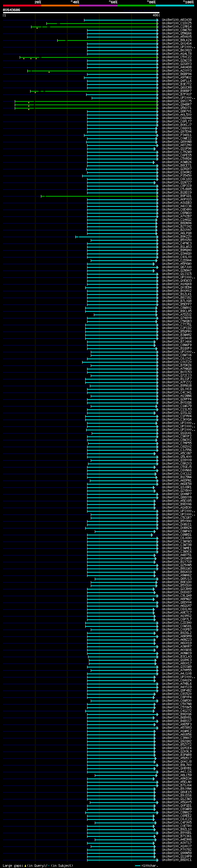This screenshot has height=868, width=197.
Task: Open hit UniRef100_C8WC50
Action: (176, 30)
